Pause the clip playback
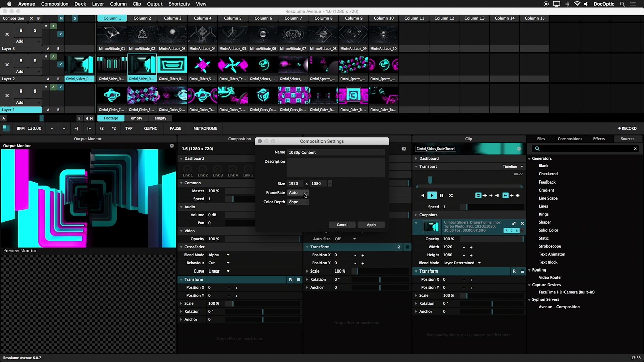Image resolution: width=644 pixels, height=362 pixels. [x=441, y=195]
